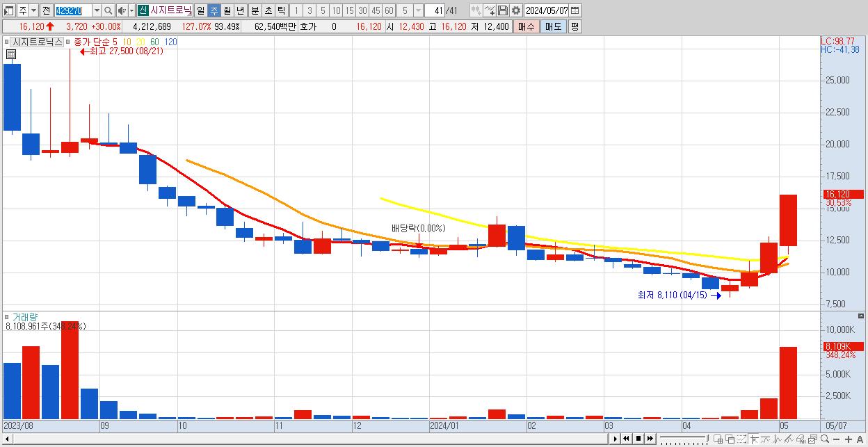The height and width of the screenshot is (447, 868).
Task: Open the calendar date picker icon
Action: pyautogui.click(x=574, y=10)
